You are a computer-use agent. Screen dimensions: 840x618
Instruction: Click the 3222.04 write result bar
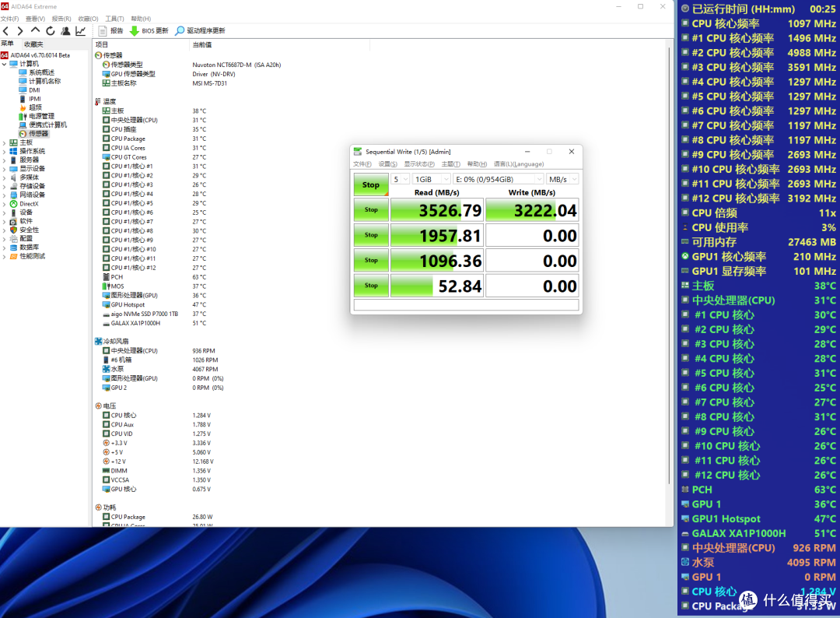[532, 210]
